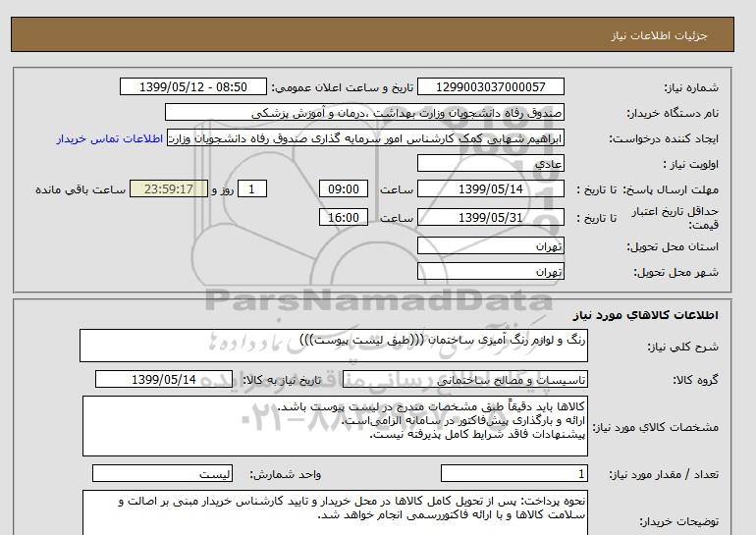756x535 pixels.
Task: Click the استان محل تحویل label
Action: [673, 246]
